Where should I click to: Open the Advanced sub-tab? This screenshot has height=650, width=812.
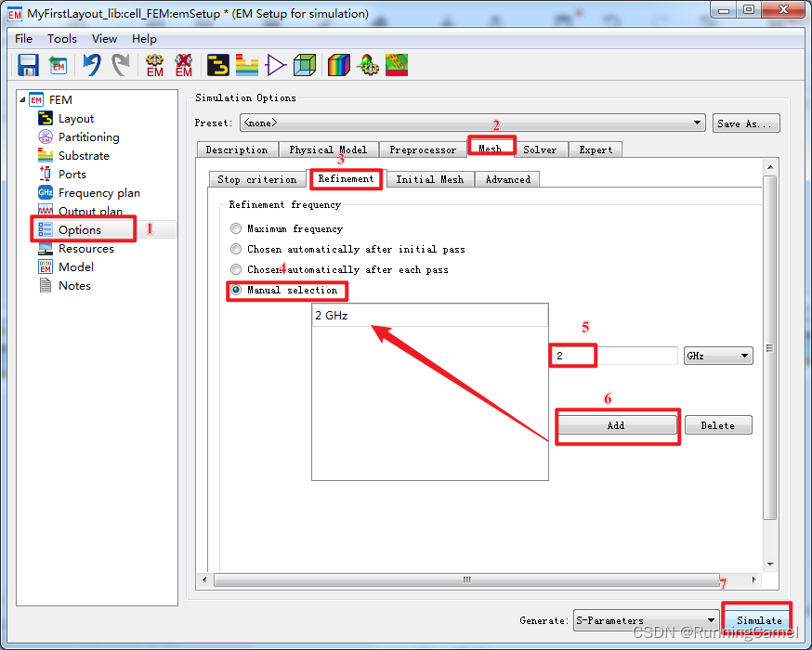pyautogui.click(x=507, y=179)
